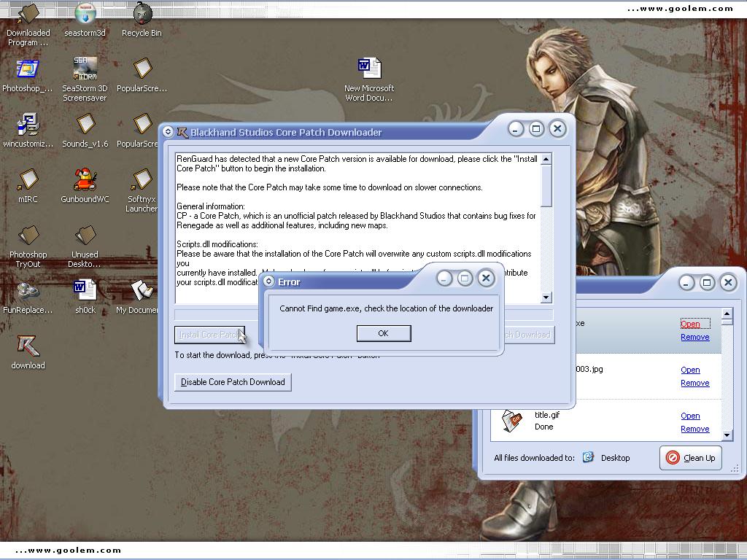Image resolution: width=747 pixels, height=560 pixels.
Task: Select the Sounds_v1.6 desktop icon
Action: pyautogui.click(x=85, y=125)
